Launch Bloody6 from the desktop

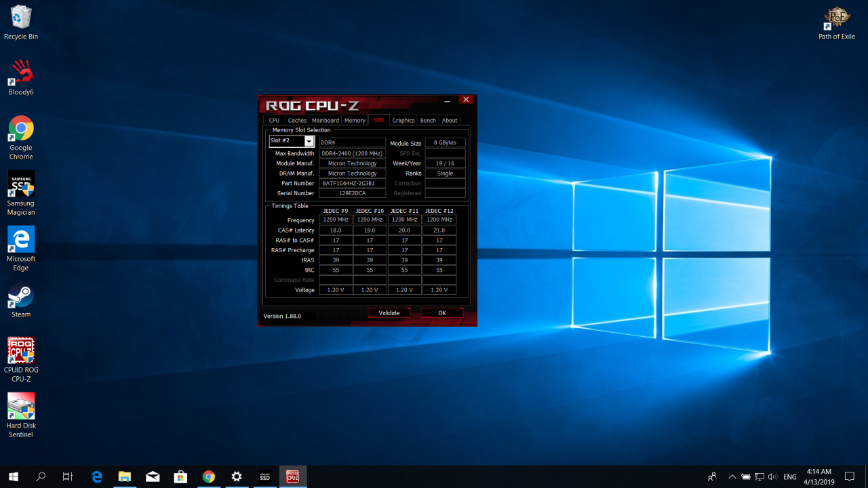(20, 76)
